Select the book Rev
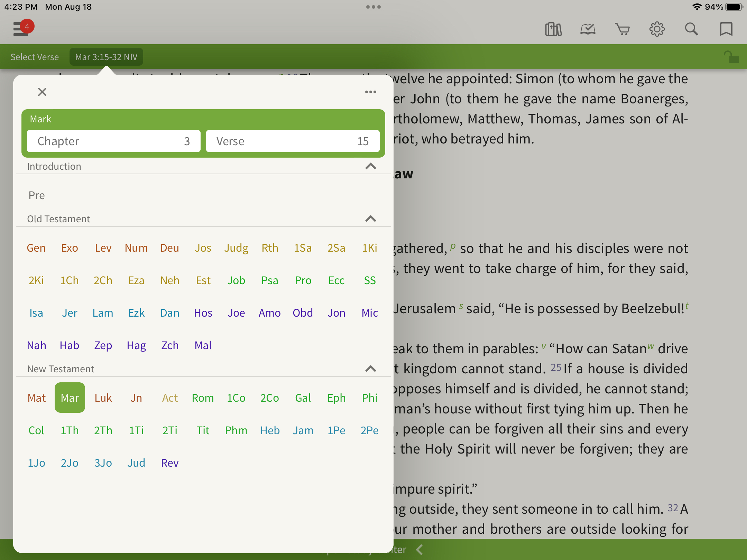Image resolution: width=747 pixels, height=560 pixels. click(x=170, y=463)
